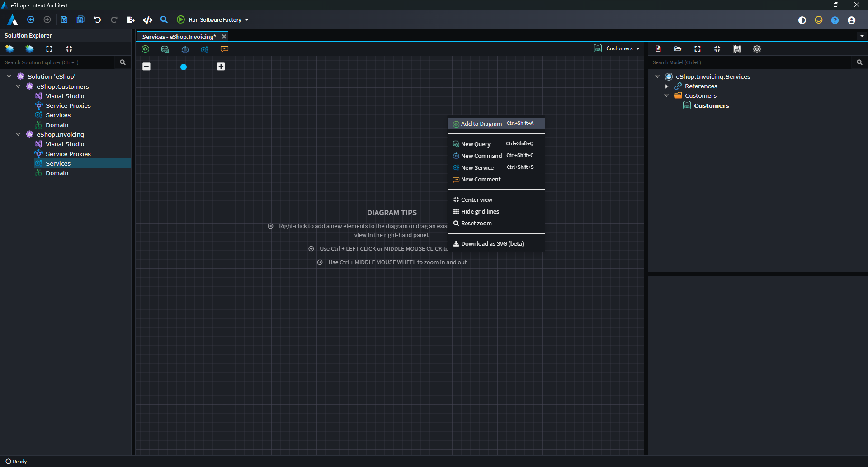The width and height of the screenshot is (868, 467).
Task: Click the forward navigation arrow icon
Action: pos(47,20)
